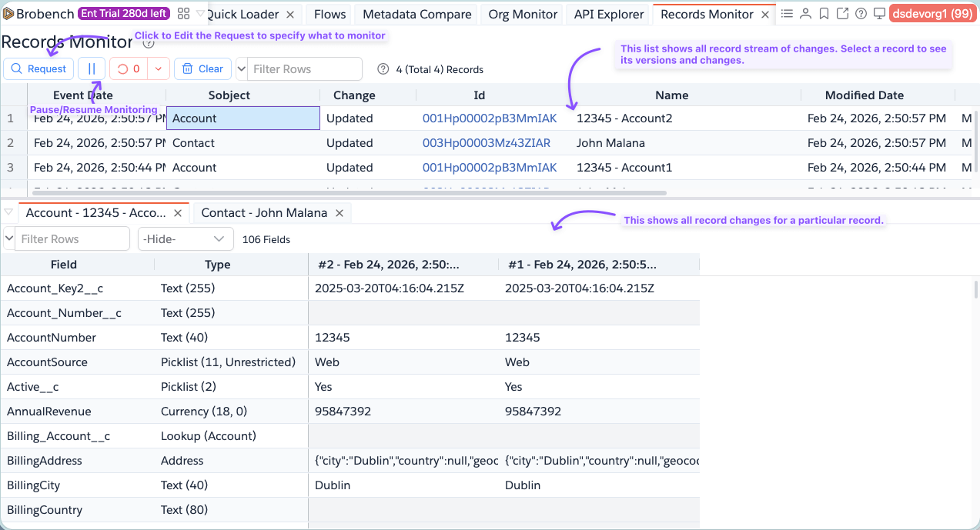Click the Brobench logo icon
This screenshot has width=980, height=530.
point(8,14)
